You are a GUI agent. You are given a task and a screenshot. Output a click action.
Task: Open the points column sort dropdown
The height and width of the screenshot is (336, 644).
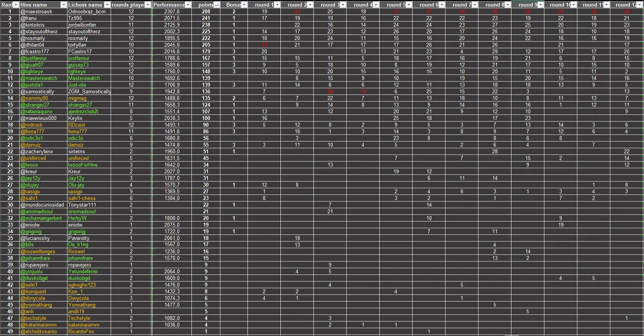pyautogui.click(x=216, y=5)
